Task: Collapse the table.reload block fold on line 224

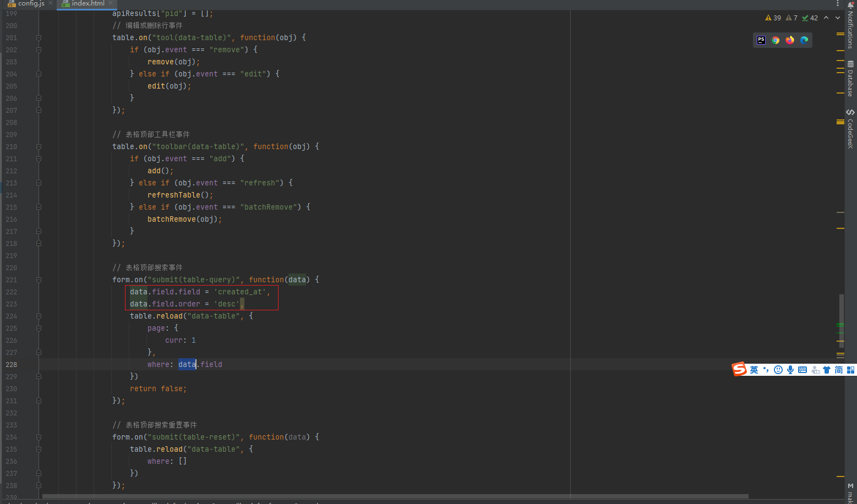Action: [x=39, y=316]
